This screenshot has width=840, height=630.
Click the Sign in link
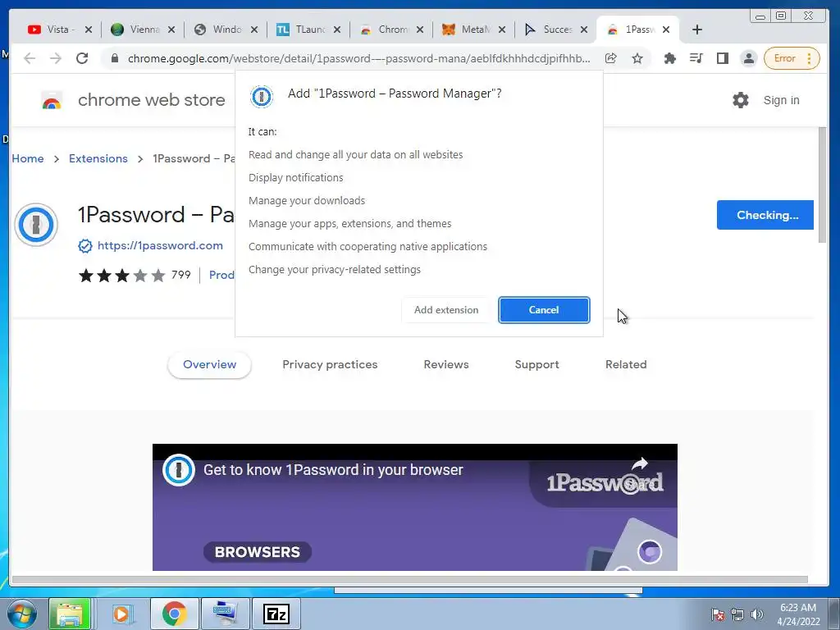781,100
